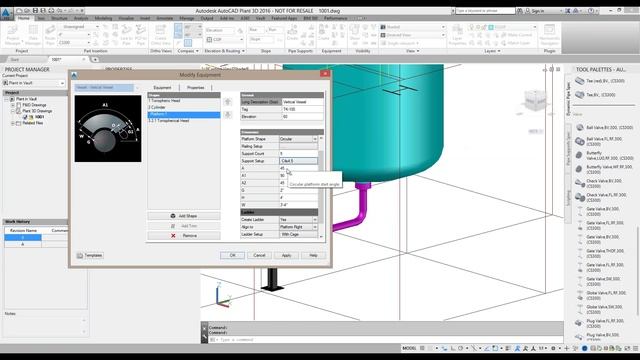Viewport: 640px width, 360px height.
Task: Expand the Compass ribbon panel
Action: click(x=188, y=51)
